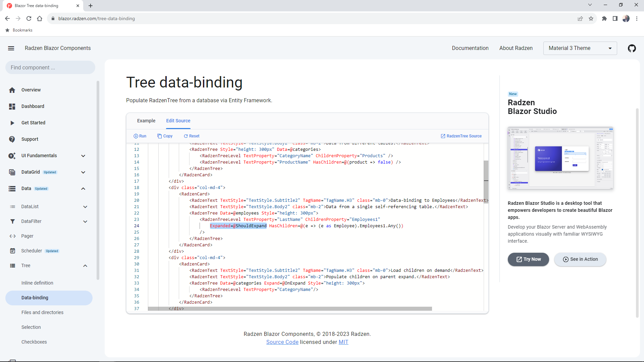
Task: Click the Pager arrows icon
Action: (12, 236)
